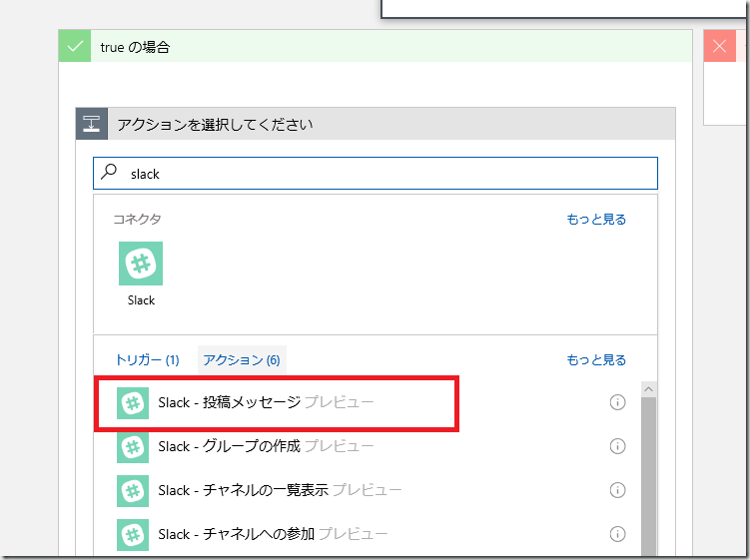The height and width of the screenshot is (560, 750).
Task: Click the search magnifier icon
Action: (x=109, y=172)
